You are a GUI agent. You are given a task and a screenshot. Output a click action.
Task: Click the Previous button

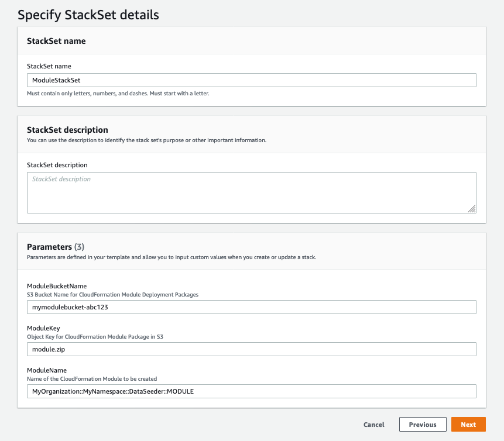(423, 424)
